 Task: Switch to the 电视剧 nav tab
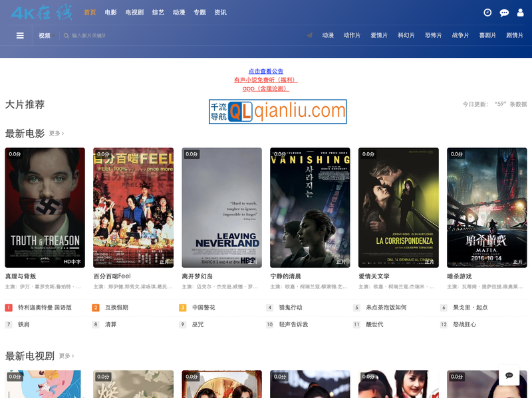pyautogui.click(x=134, y=13)
